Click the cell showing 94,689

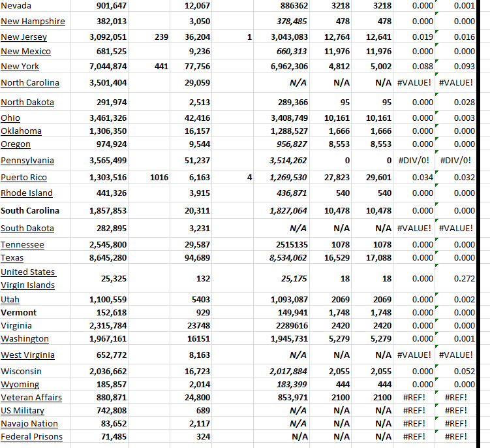point(197,258)
